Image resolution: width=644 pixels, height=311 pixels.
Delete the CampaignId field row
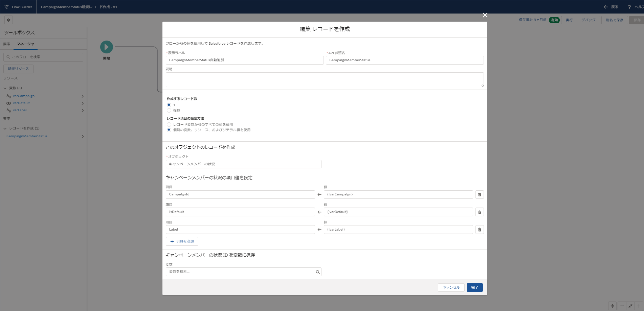click(480, 195)
